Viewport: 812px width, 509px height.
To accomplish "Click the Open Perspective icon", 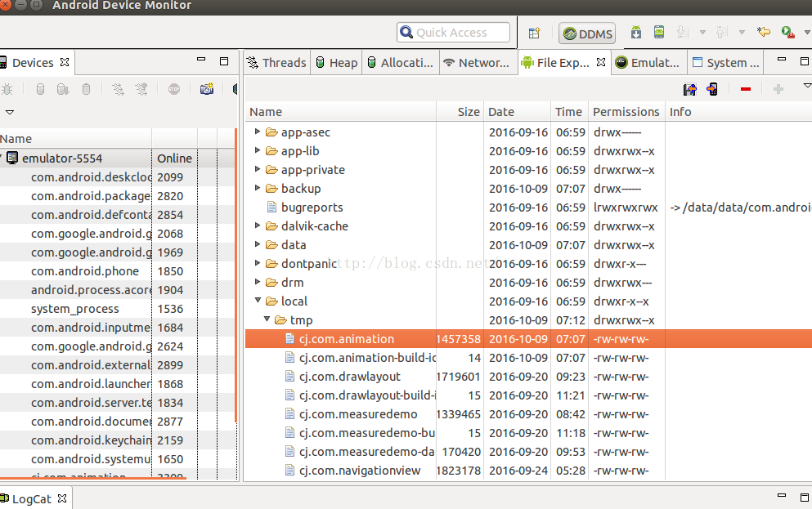I will pos(534,33).
